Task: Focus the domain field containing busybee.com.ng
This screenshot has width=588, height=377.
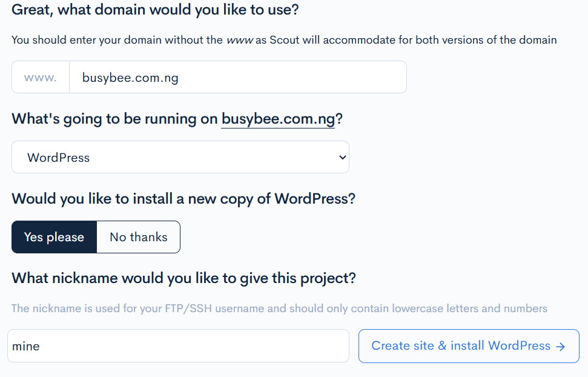Action: coord(237,78)
